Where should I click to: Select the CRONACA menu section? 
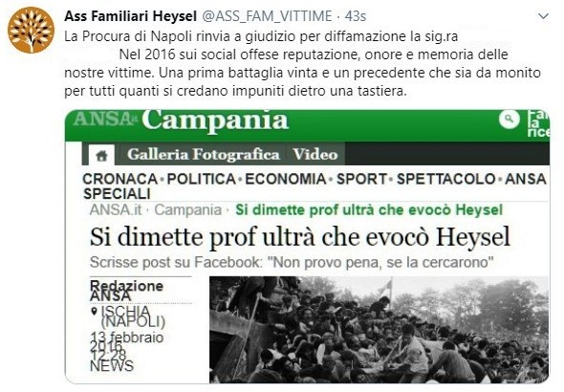coord(120,179)
